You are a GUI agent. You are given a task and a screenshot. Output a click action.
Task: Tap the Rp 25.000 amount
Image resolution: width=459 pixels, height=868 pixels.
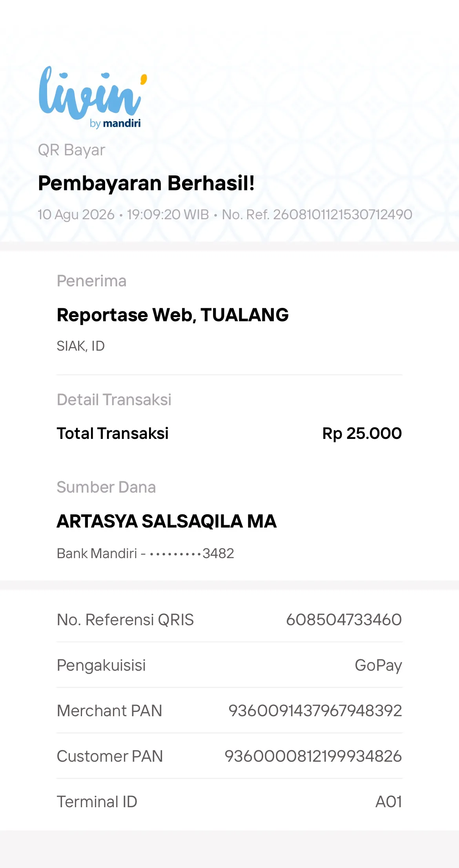tap(362, 433)
